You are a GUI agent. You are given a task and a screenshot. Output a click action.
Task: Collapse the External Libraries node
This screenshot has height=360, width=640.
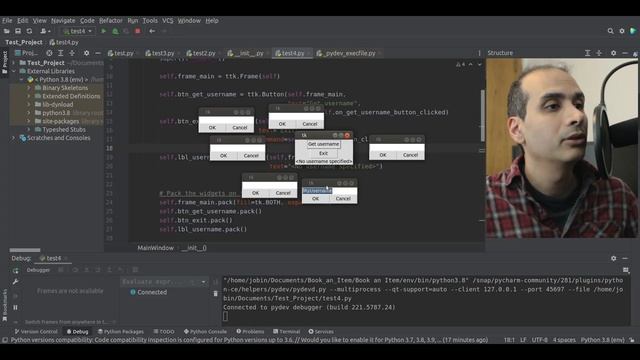pyautogui.click(x=13, y=71)
